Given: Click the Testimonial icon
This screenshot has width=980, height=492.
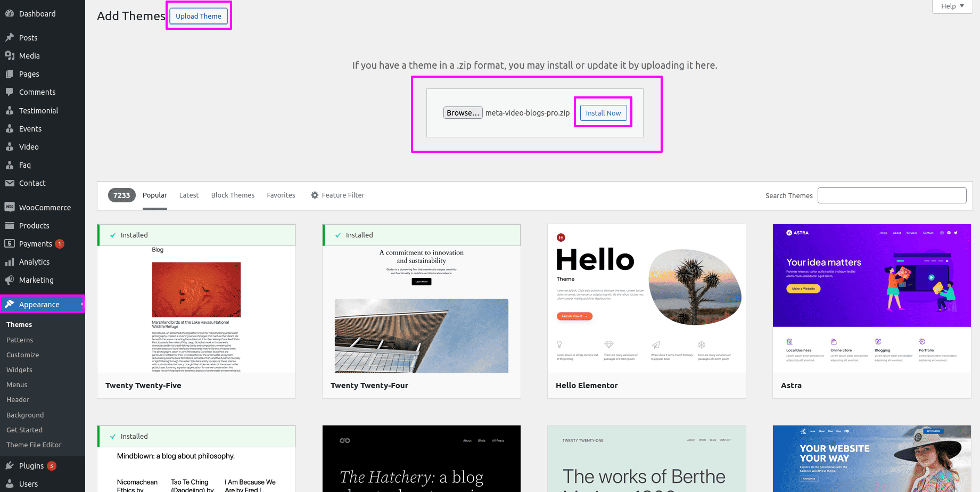Looking at the screenshot, I should pos(10,111).
